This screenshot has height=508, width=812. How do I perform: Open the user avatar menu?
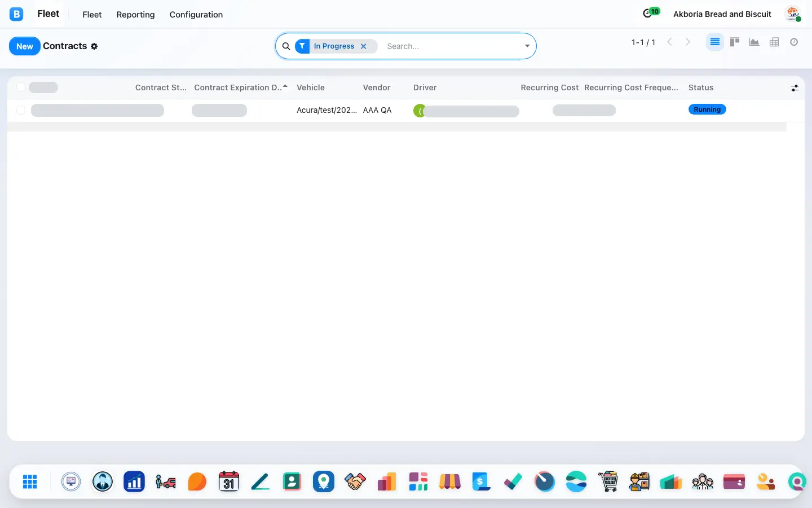[793, 14]
